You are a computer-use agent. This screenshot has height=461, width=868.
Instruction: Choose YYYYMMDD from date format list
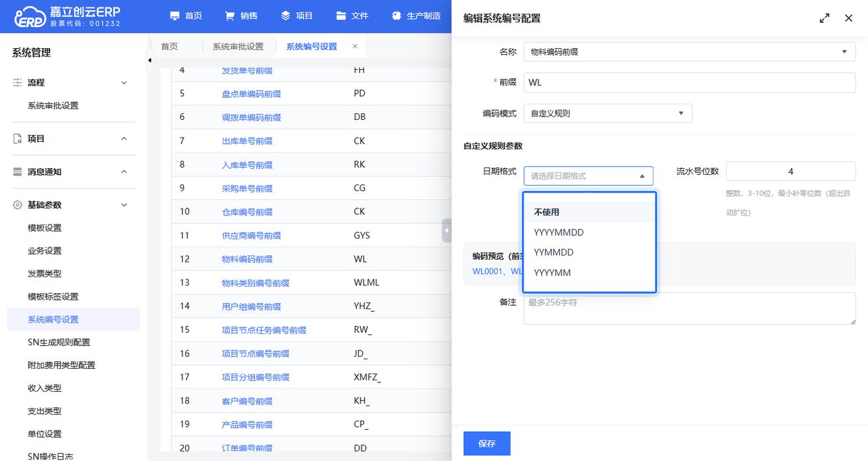click(589, 233)
